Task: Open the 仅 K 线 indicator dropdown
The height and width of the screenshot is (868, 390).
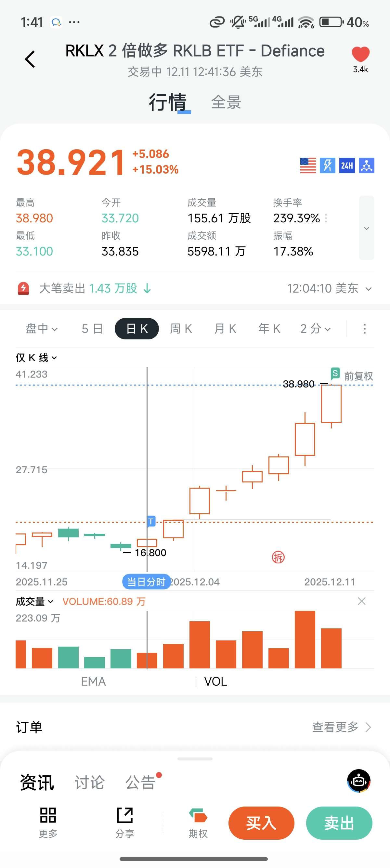Action: click(x=36, y=358)
